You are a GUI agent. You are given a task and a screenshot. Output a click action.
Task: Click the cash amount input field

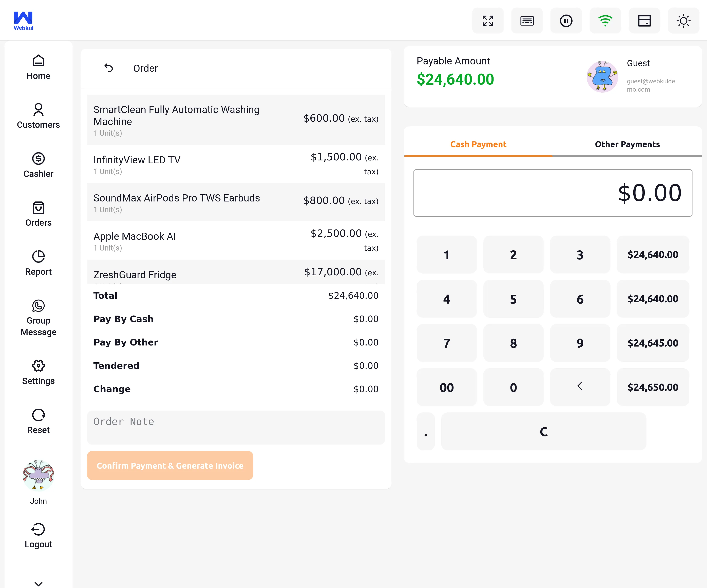pos(553,193)
